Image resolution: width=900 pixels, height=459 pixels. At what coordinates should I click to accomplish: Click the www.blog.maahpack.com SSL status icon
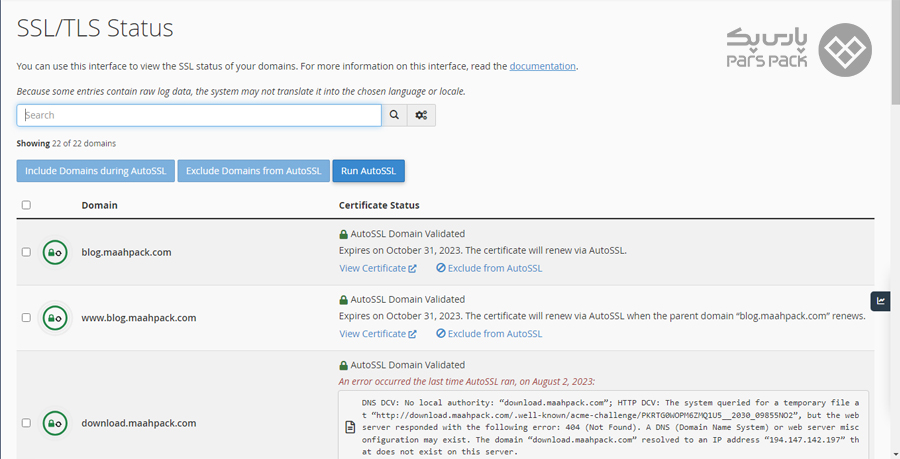pos(55,318)
